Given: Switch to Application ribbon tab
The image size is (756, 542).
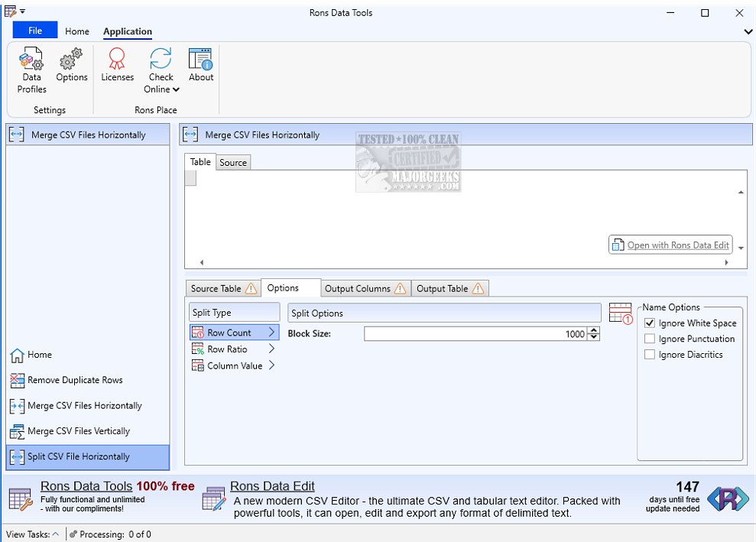Looking at the screenshot, I should coord(128,31).
